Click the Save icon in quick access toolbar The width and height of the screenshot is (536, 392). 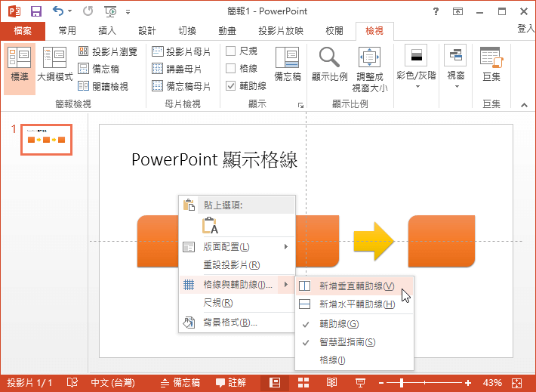point(36,11)
